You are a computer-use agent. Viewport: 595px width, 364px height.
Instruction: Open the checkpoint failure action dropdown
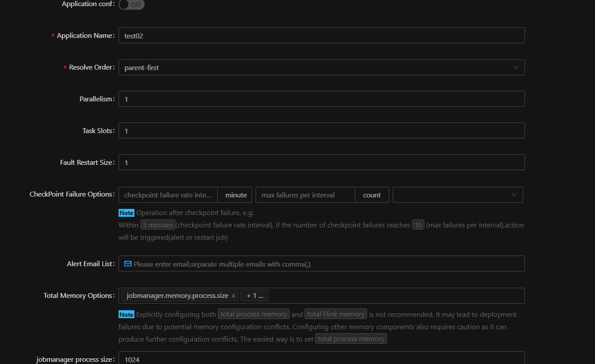point(457,194)
